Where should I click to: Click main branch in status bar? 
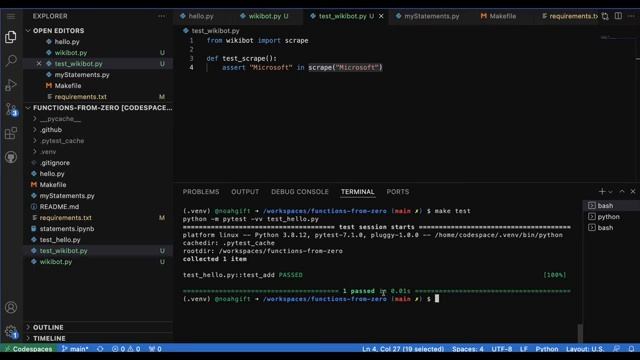tap(75, 349)
